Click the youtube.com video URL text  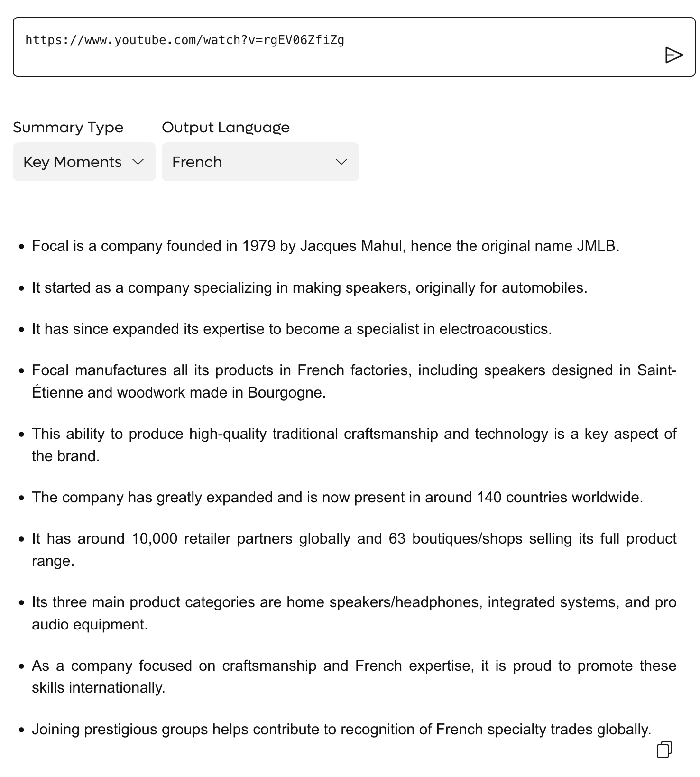click(185, 40)
